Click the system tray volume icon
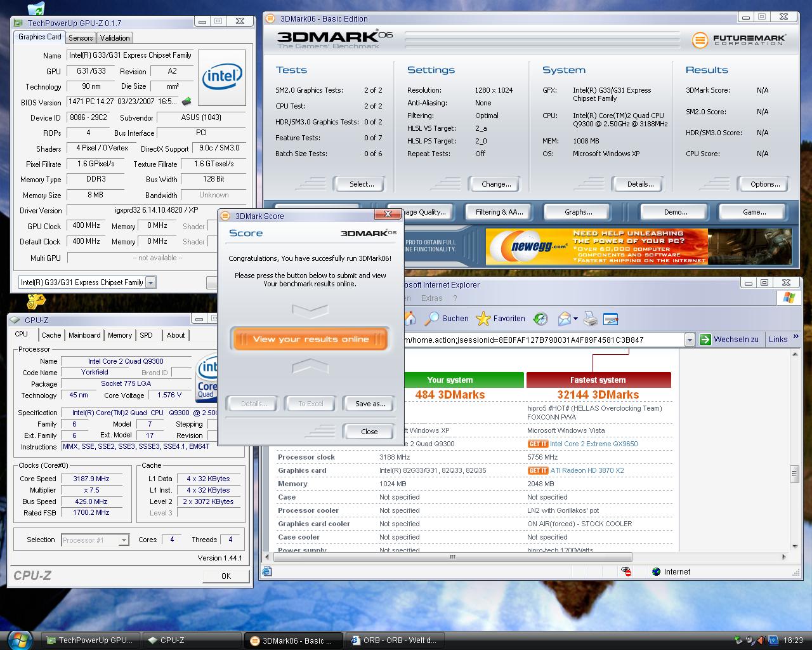This screenshot has width=812, height=650. 750,640
